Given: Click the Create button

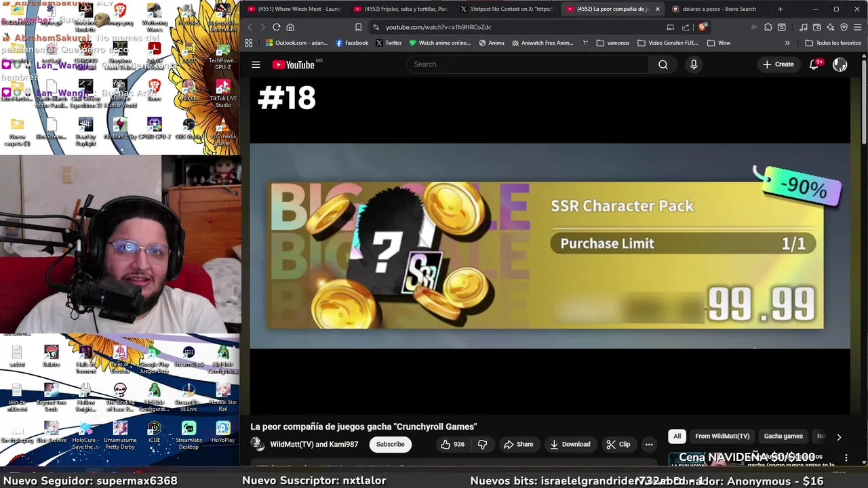Looking at the screenshot, I should coord(778,64).
